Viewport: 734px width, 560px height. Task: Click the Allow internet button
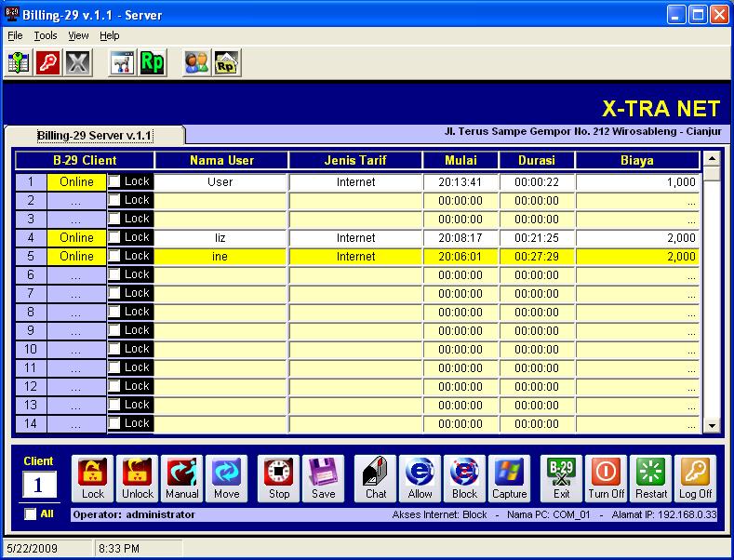pos(420,478)
